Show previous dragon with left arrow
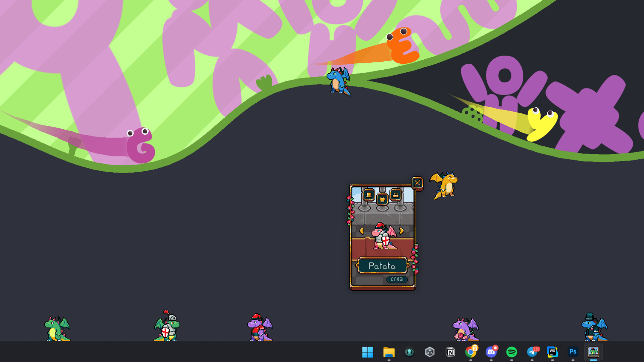The height and width of the screenshot is (362, 644). point(362,231)
